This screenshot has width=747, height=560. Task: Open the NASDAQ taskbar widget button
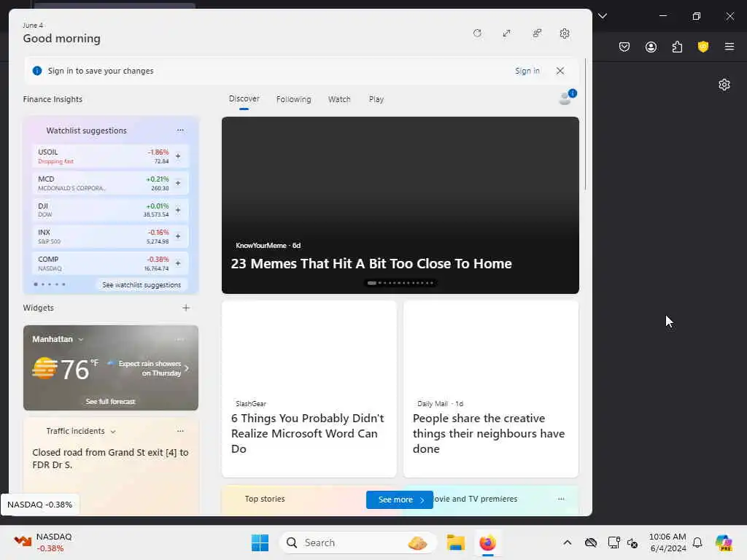point(43,542)
